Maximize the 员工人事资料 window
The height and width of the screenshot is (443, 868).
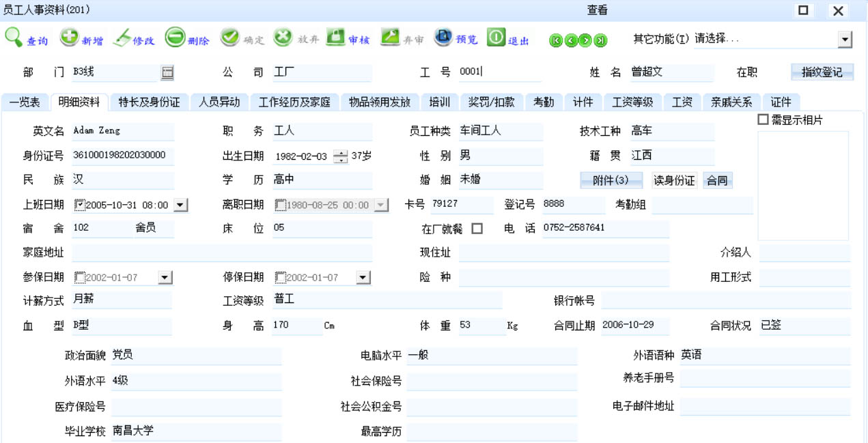(x=804, y=10)
